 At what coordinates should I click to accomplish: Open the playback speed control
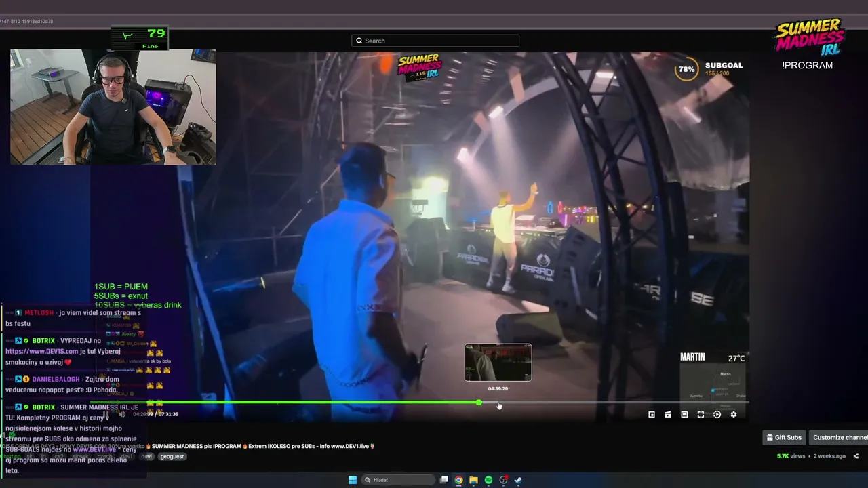coord(717,414)
